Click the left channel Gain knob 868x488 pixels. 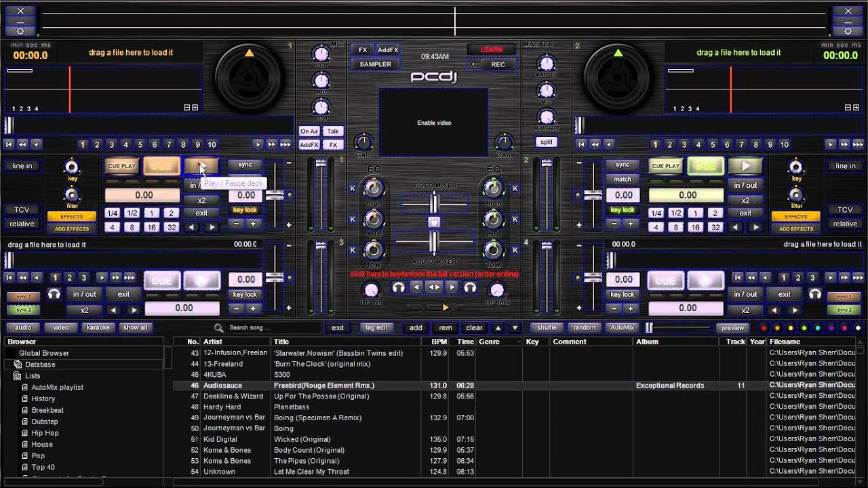(364, 142)
